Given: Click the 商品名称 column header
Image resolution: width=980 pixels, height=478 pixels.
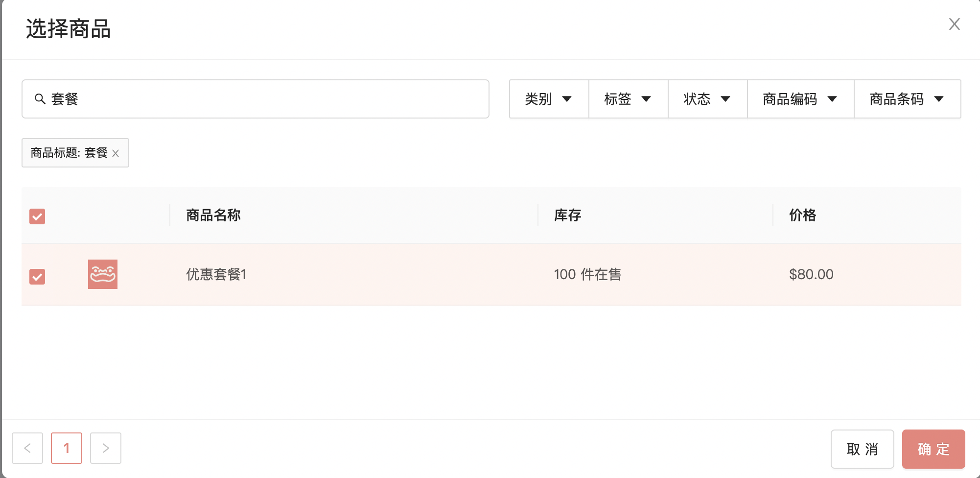Looking at the screenshot, I should 213,215.
